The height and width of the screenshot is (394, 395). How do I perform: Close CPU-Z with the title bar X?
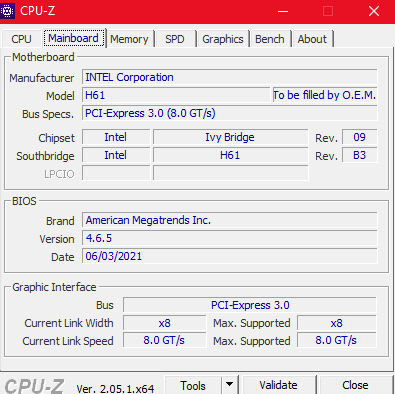click(374, 11)
